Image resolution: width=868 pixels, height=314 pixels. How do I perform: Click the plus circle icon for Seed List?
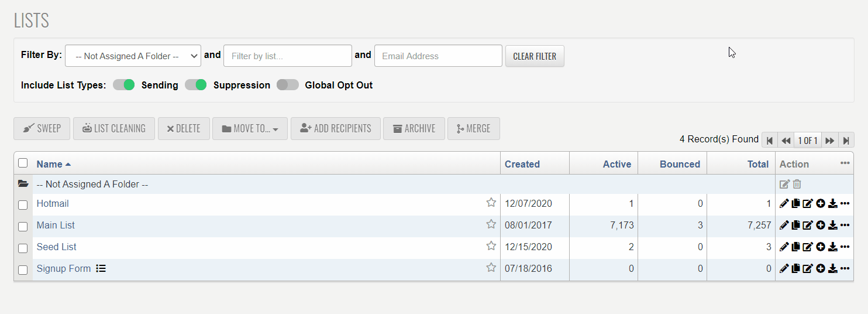coord(821,247)
